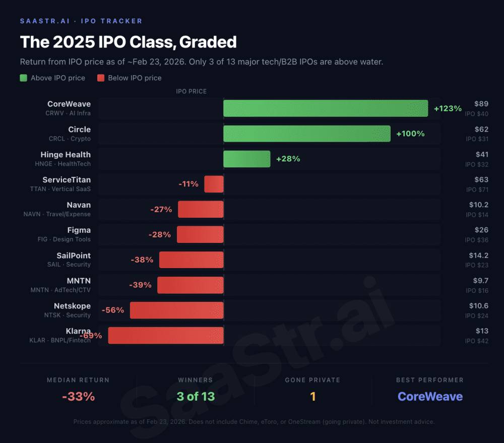This screenshot has width=504, height=443.
Task: Click the Figma -28% bar
Action: tap(200, 234)
